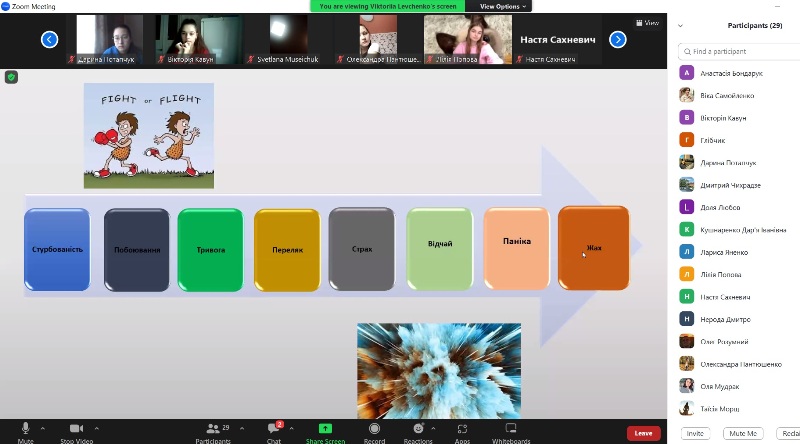Click the yellow Переляк box

click(287, 250)
